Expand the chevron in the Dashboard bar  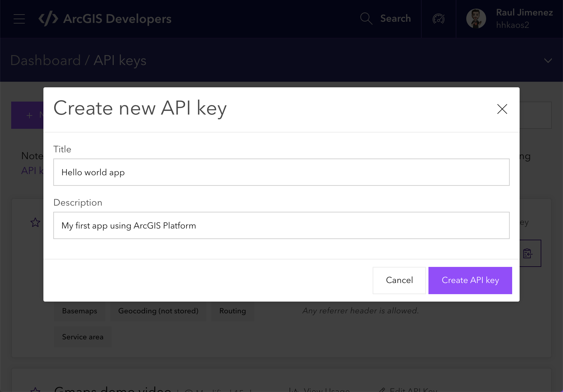[548, 60]
